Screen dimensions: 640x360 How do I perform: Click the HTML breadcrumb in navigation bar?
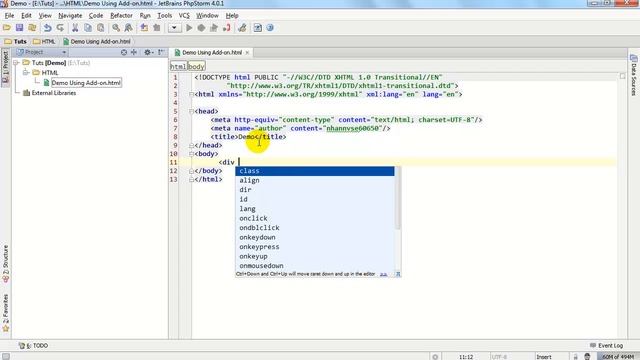(x=44, y=41)
